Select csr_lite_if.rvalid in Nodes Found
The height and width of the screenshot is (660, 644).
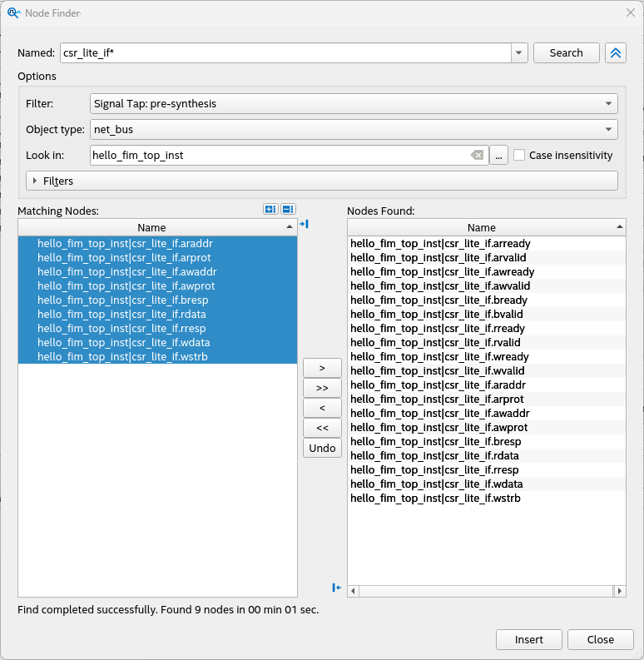pyautogui.click(x=487, y=343)
